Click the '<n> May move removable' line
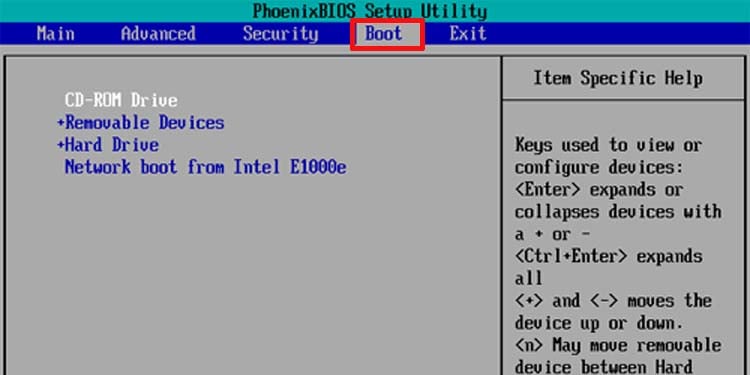 pos(618,345)
